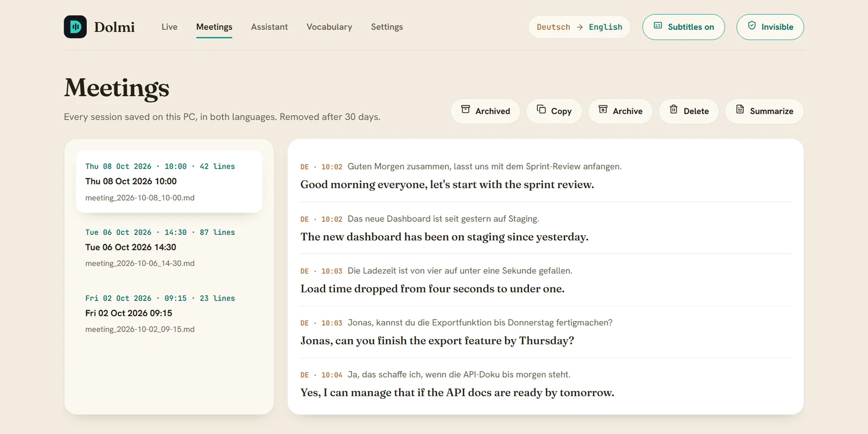Click "Jonas, can you finish the export feature" line
This screenshot has width=868, height=434.
[x=437, y=341]
